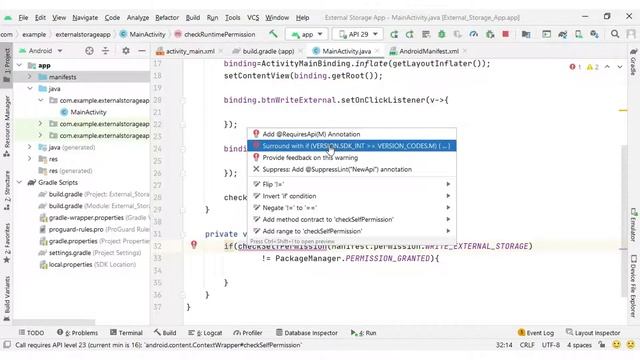Open the API 29 device dropdown

tap(358, 34)
